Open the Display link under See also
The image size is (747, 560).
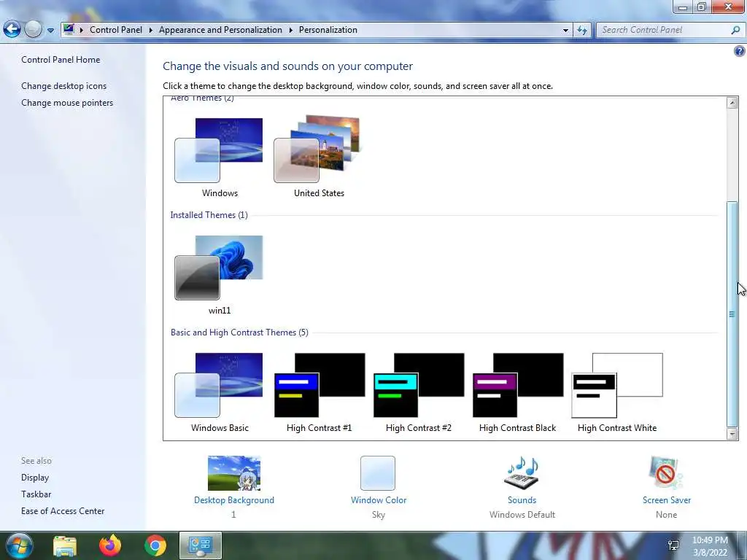point(35,478)
